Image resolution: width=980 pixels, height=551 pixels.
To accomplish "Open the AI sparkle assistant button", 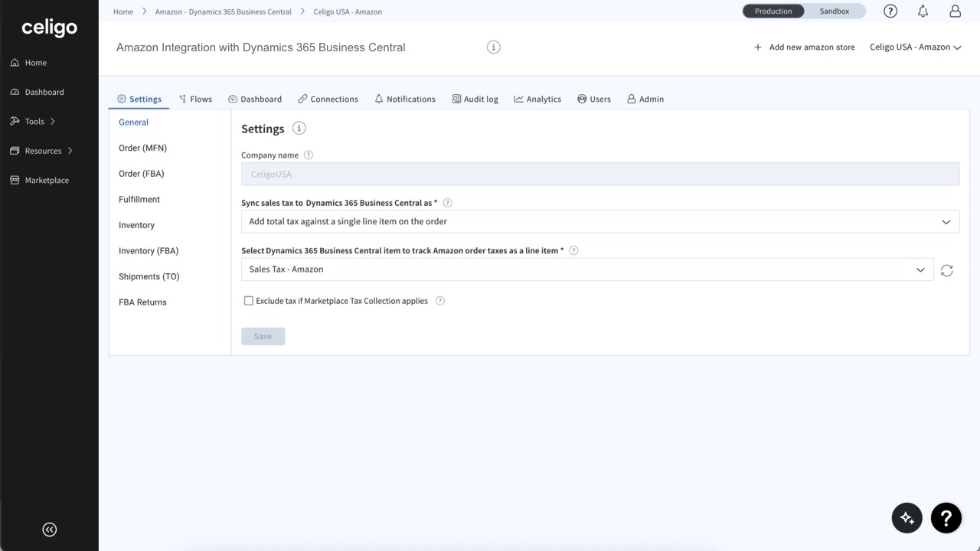I will point(907,518).
